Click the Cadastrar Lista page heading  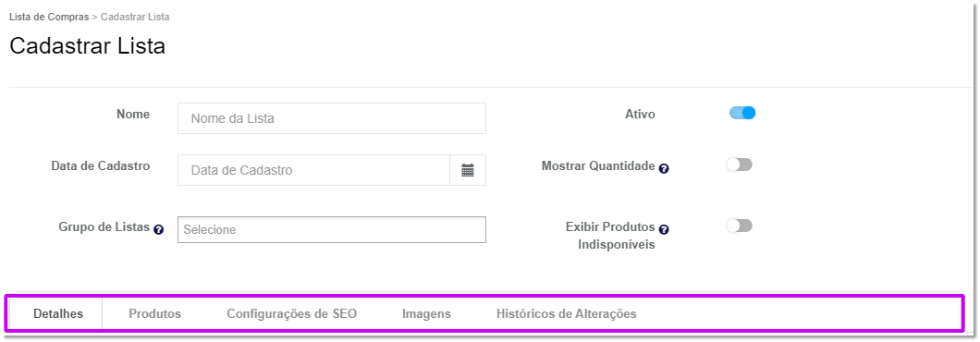click(88, 46)
